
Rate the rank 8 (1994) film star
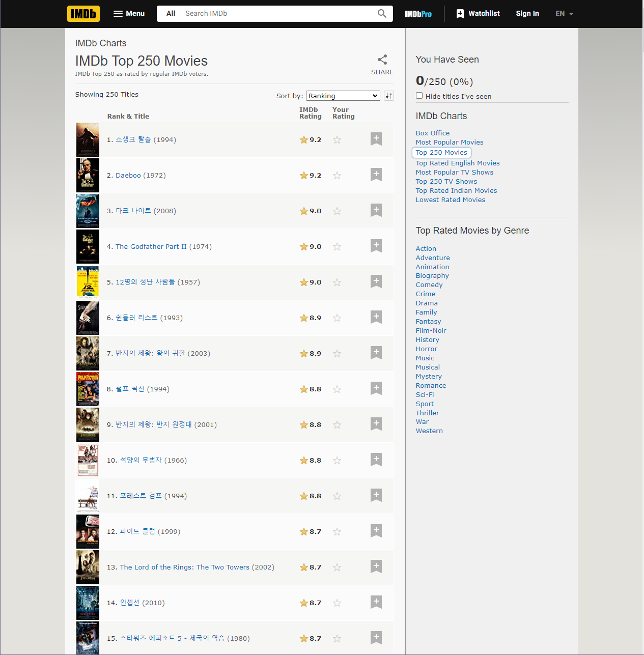337,389
